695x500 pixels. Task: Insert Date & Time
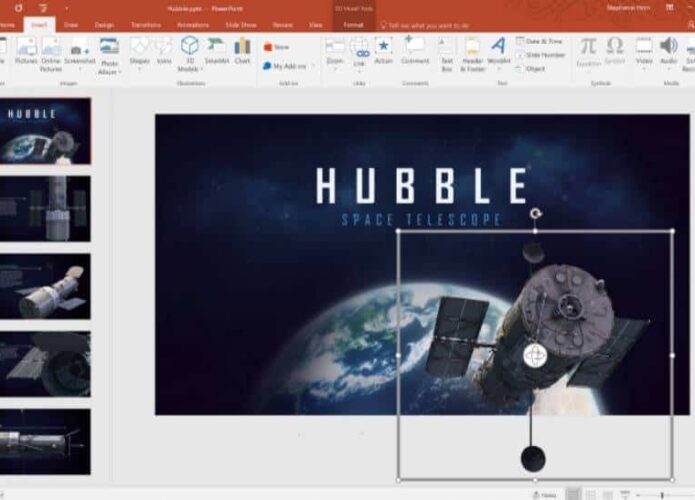(x=539, y=41)
